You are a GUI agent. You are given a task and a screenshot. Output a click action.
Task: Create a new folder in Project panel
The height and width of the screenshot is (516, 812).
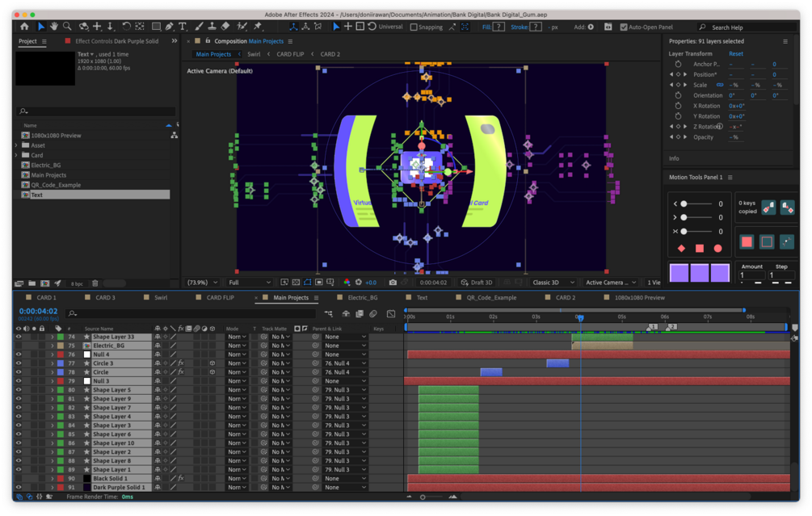tap(32, 283)
